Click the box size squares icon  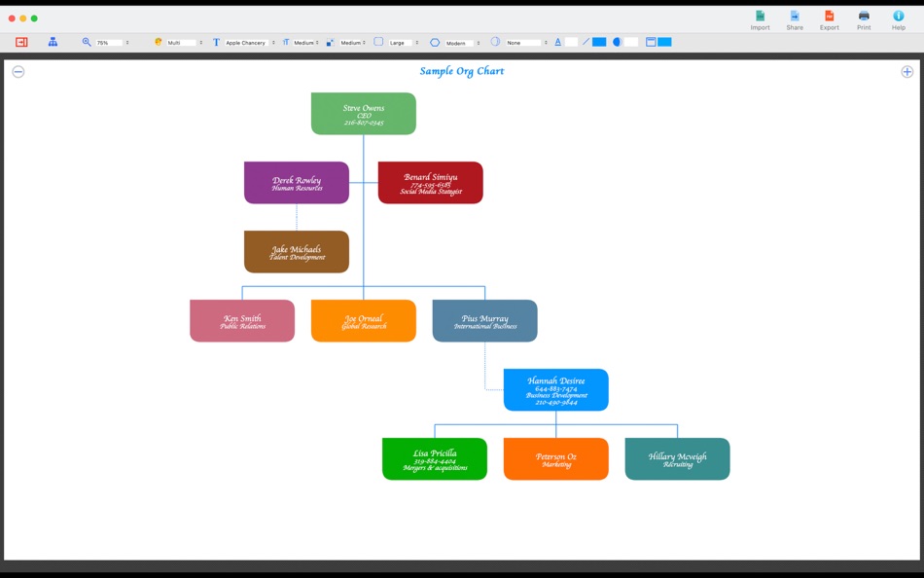330,42
